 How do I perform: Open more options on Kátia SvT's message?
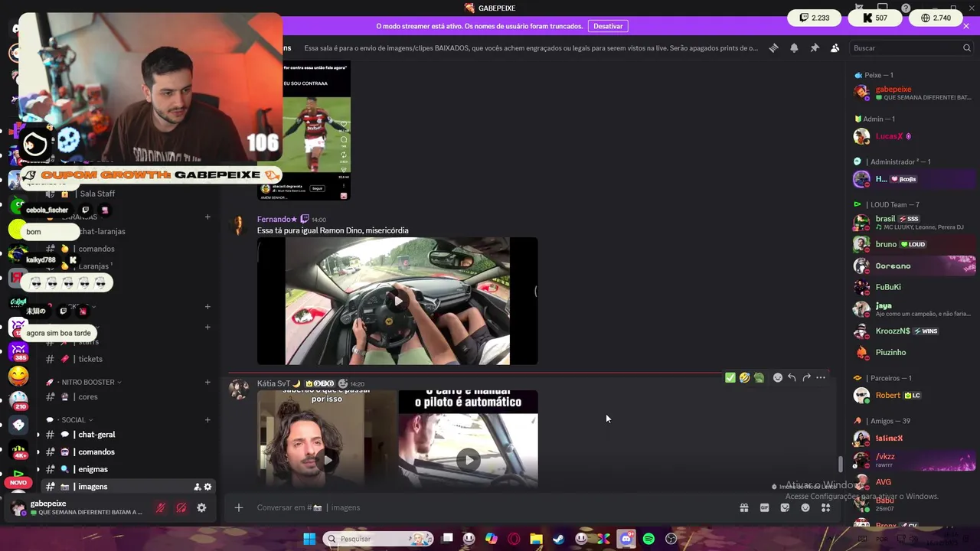[821, 377]
